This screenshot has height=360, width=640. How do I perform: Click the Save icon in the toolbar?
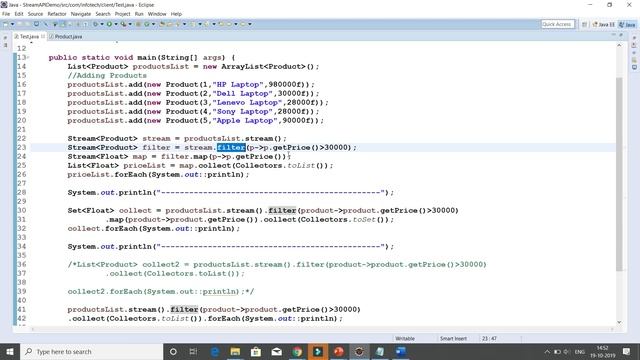pos(20,24)
